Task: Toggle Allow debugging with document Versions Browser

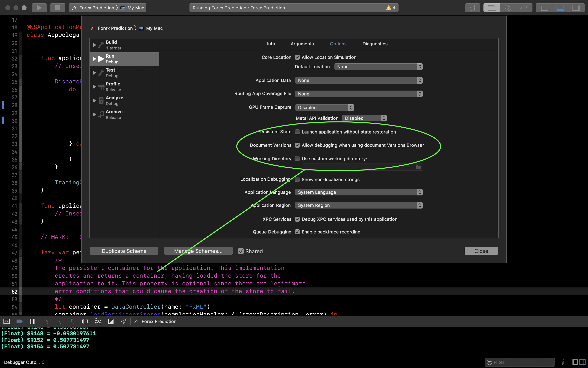Action: [x=297, y=145]
